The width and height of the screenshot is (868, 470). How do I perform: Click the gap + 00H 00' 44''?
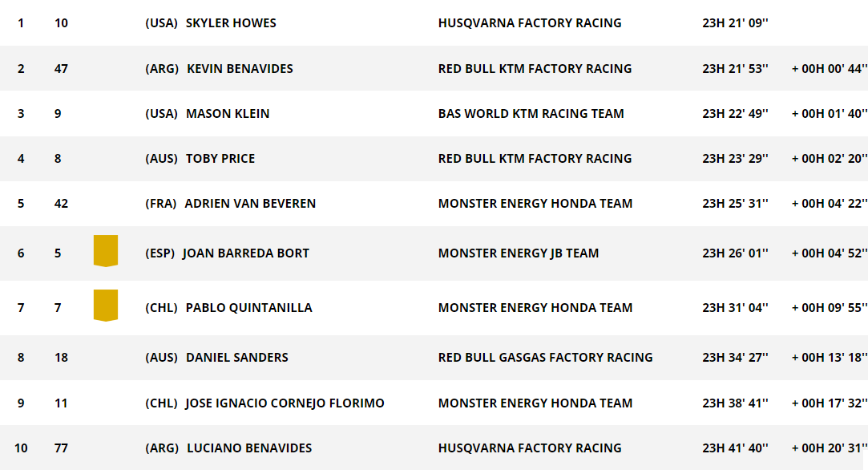(x=830, y=69)
